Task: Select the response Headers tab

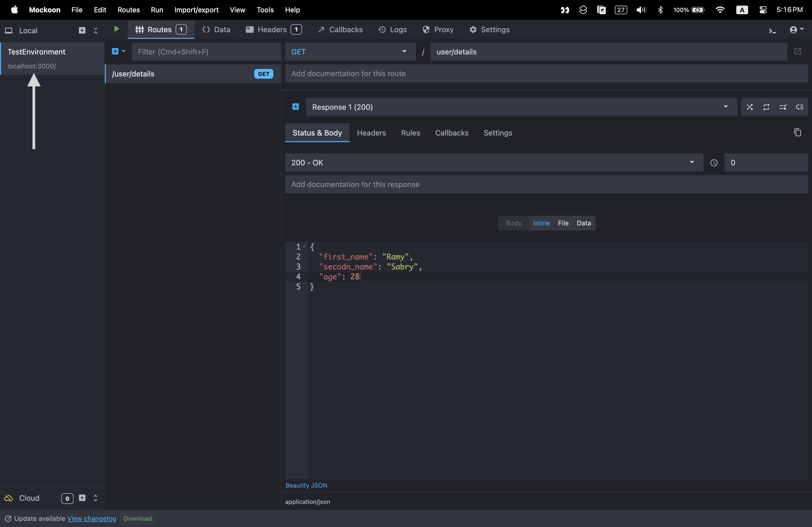Action: [x=371, y=133]
